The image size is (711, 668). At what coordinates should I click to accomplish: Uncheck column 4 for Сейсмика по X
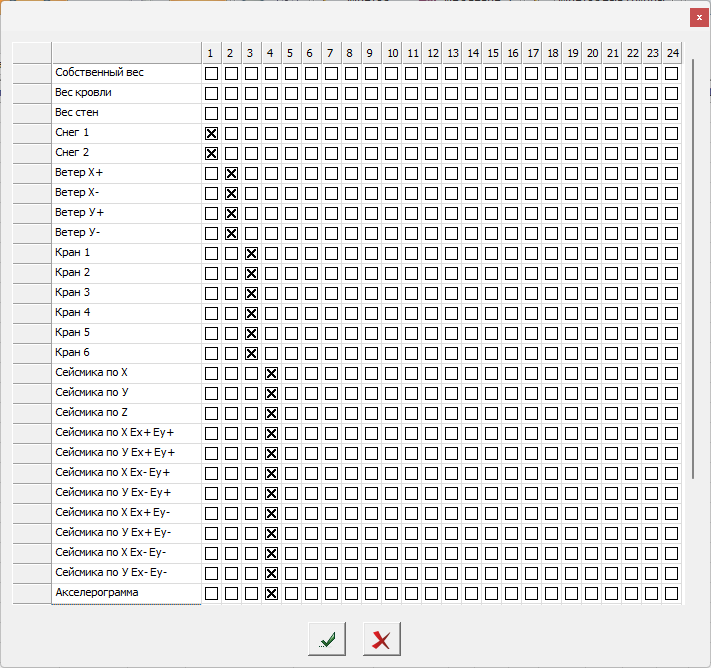(271, 373)
